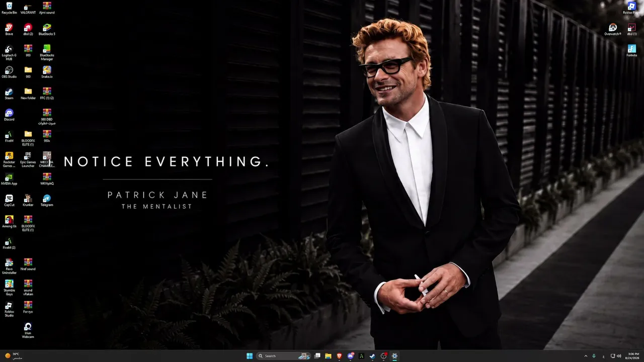Image resolution: width=644 pixels, height=362 pixels.
Task: Switch to Discord in the taskbar
Action: click(351, 356)
